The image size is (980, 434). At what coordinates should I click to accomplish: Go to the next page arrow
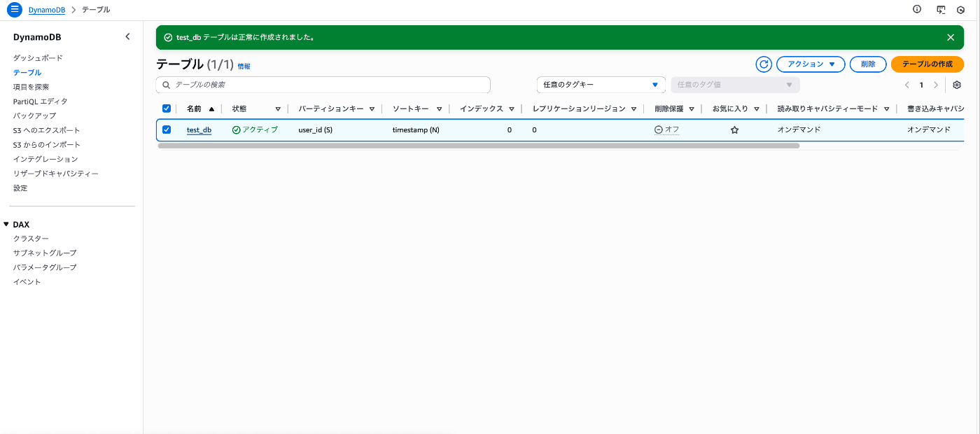click(x=936, y=85)
